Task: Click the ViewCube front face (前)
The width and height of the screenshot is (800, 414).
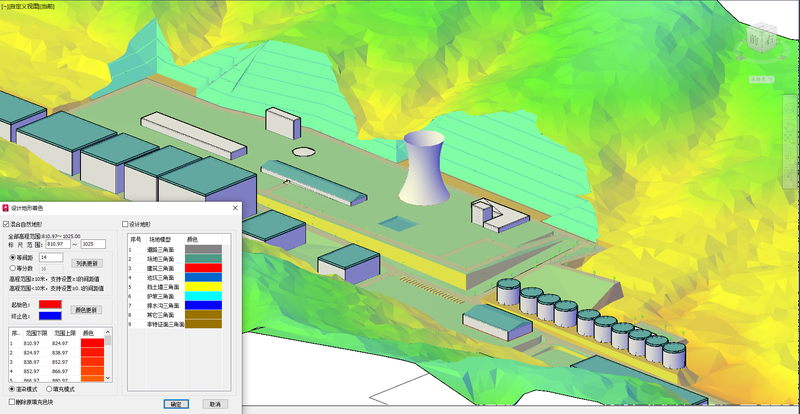Action: [755, 38]
